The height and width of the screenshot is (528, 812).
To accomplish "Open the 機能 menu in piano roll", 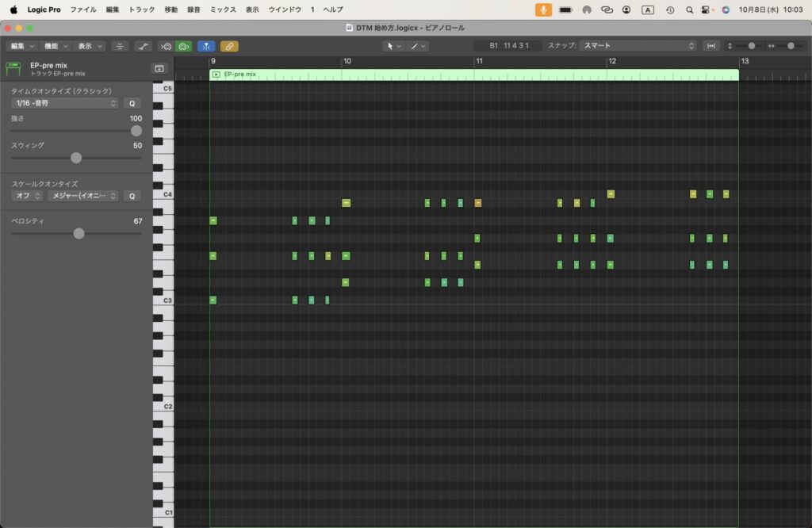I will (x=56, y=46).
